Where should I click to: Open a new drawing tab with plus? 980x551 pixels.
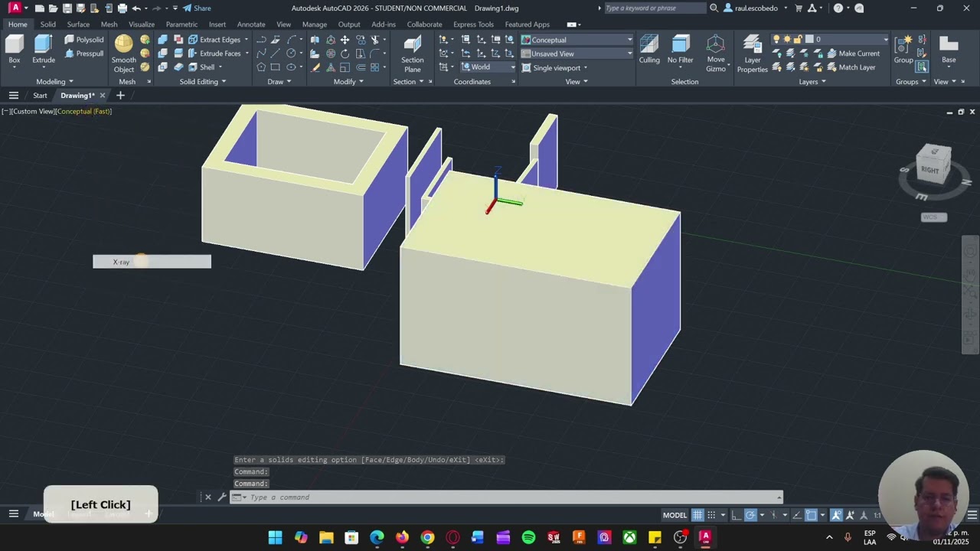[x=120, y=96]
